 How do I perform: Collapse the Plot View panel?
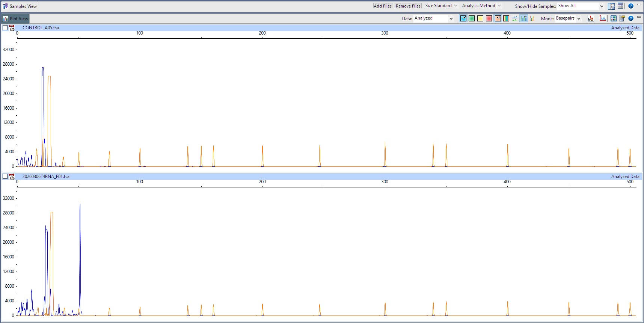639,17
